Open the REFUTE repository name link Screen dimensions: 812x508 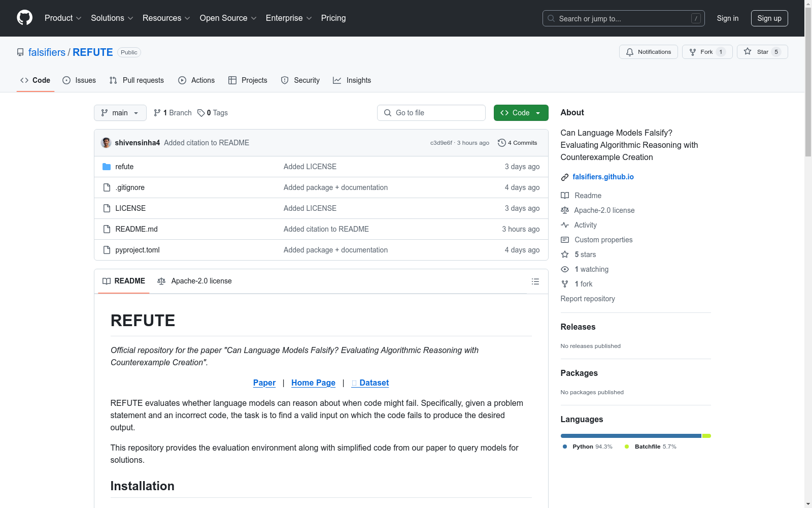click(93, 52)
